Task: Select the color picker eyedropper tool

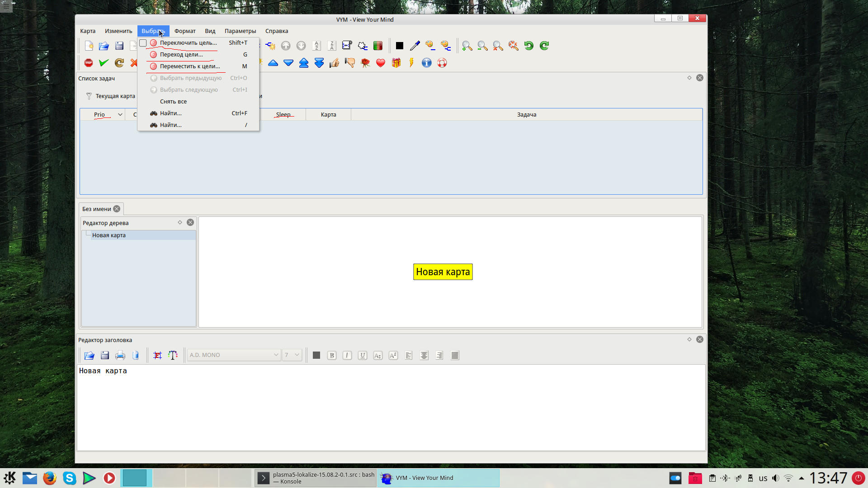Action: click(415, 46)
